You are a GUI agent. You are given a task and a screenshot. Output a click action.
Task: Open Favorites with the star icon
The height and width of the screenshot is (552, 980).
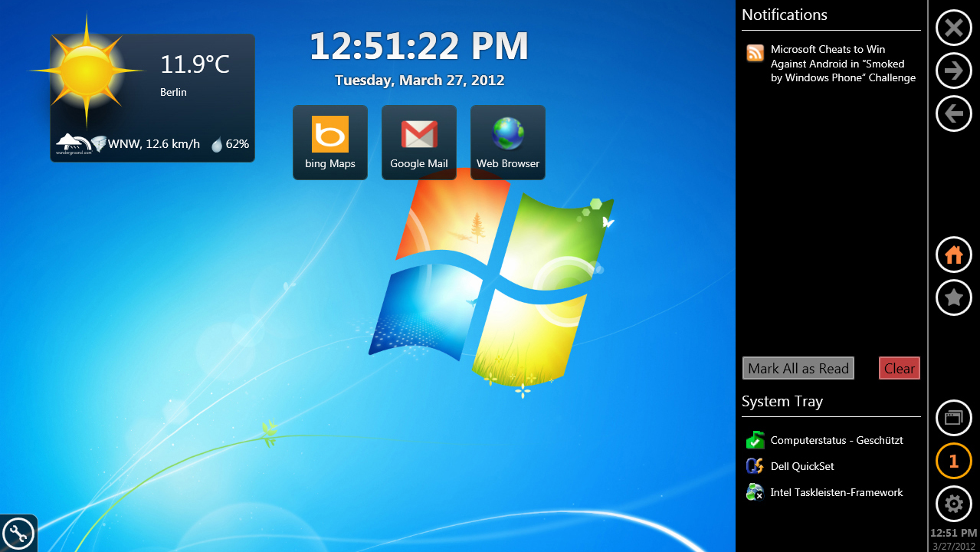tap(954, 298)
